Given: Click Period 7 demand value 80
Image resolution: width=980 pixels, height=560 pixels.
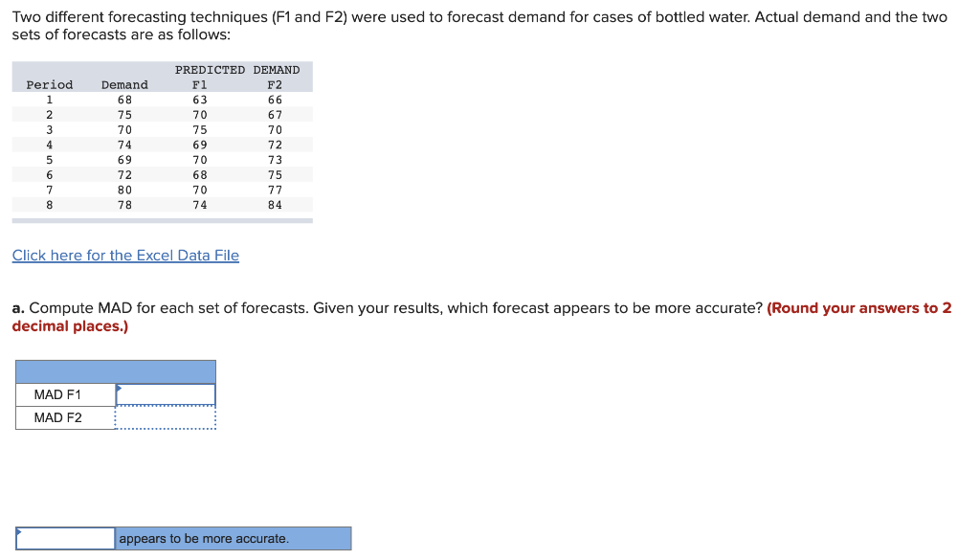Looking at the screenshot, I should (124, 190).
